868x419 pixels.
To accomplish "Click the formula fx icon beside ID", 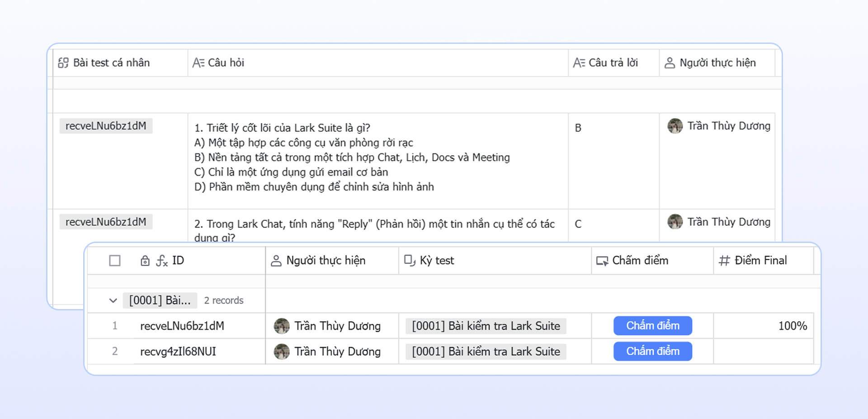I will click(x=162, y=261).
